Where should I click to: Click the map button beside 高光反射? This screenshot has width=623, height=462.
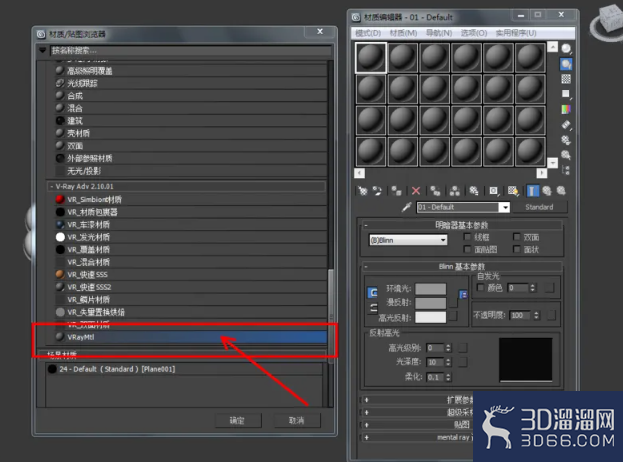coord(453,317)
